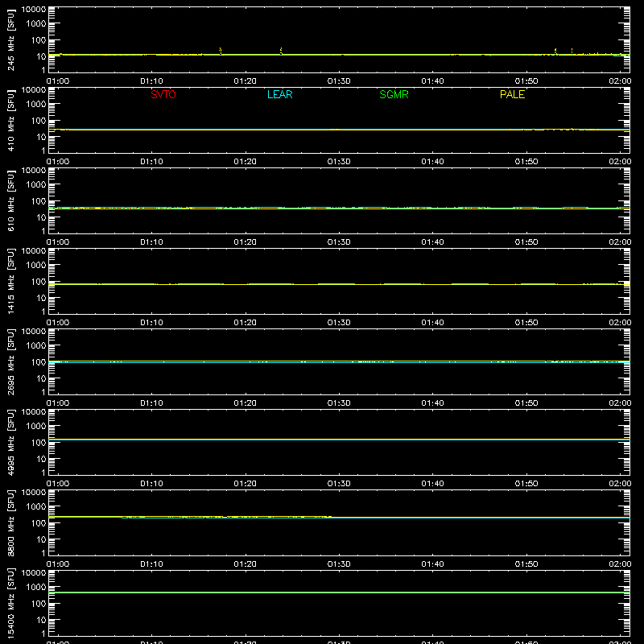The height and width of the screenshot is (644, 644).
Task: Click the 1000 tick of the 15400 MHz panel
Action: 36,588
